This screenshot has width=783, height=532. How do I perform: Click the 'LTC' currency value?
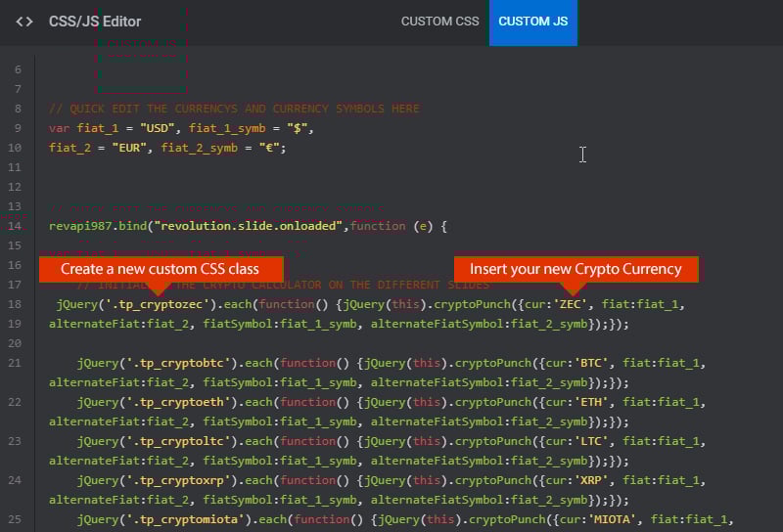pyautogui.click(x=591, y=442)
